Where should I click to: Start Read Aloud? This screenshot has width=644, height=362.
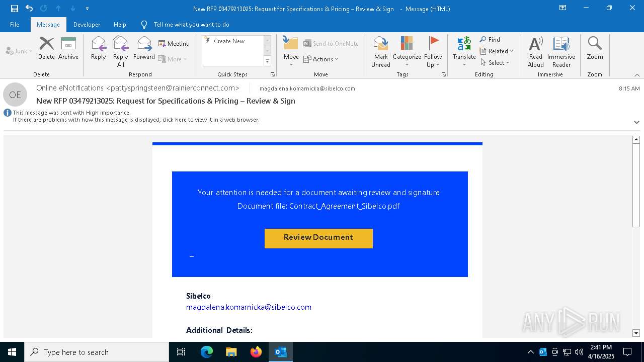[x=536, y=52]
